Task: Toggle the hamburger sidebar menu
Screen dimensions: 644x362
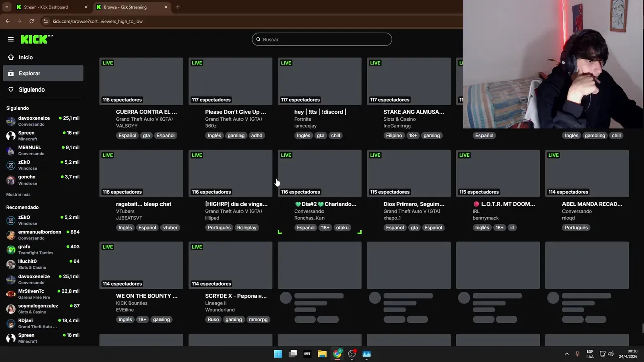Action: pyautogui.click(x=11, y=39)
